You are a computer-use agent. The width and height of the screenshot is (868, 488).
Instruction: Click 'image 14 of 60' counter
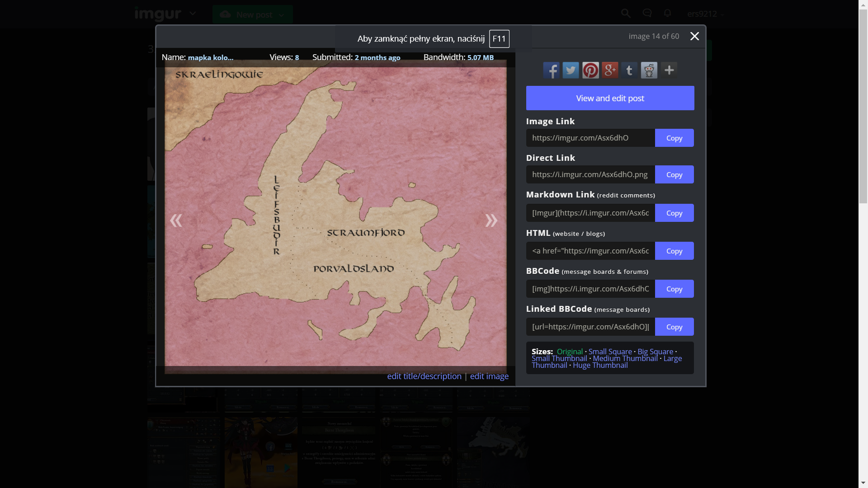coord(654,36)
